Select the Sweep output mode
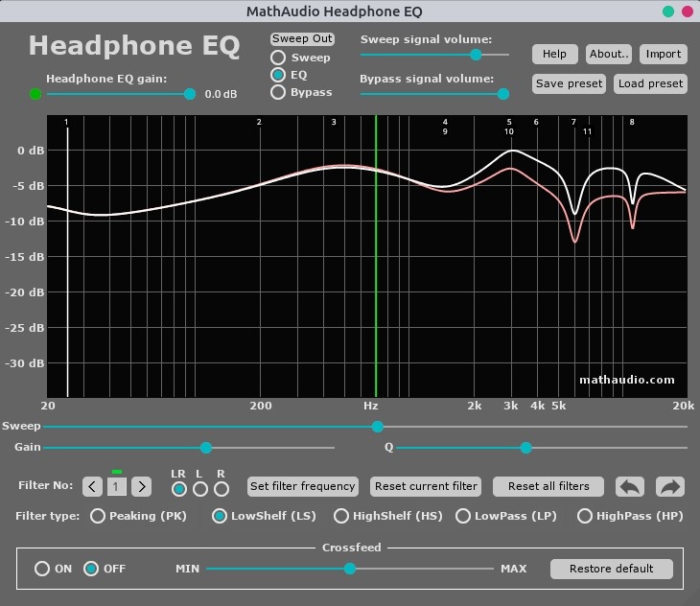Viewport: 700px width, 606px height. coord(278,58)
